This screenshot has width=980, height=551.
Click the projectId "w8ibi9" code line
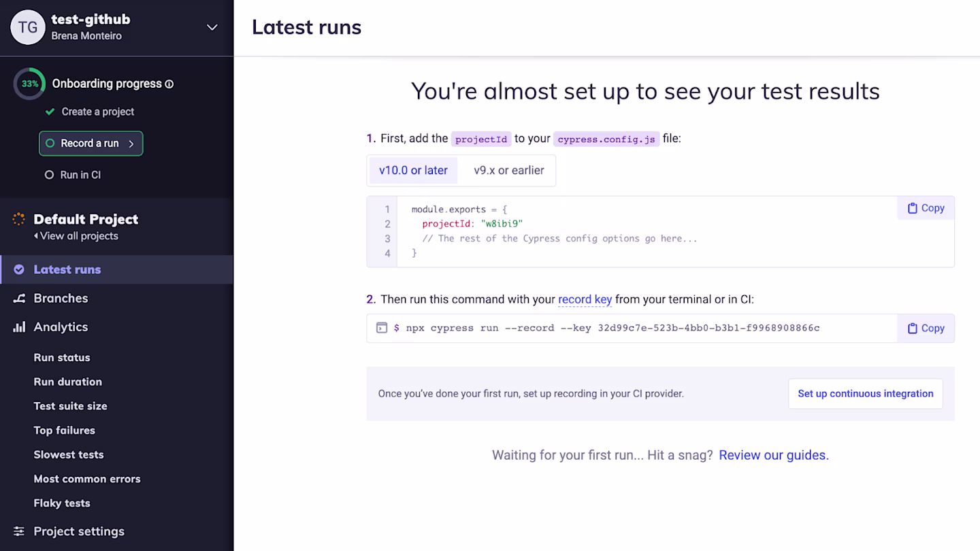click(472, 224)
